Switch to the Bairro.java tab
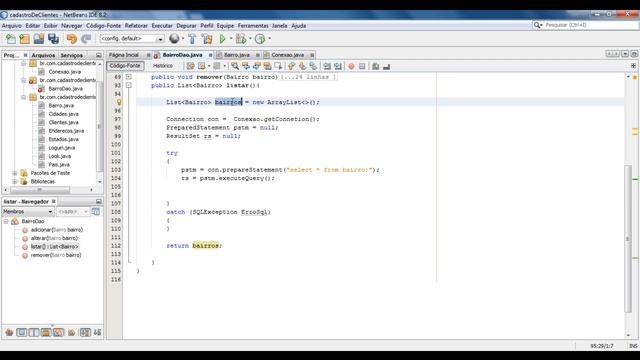Viewport: 640px width, 360px height. point(237,55)
